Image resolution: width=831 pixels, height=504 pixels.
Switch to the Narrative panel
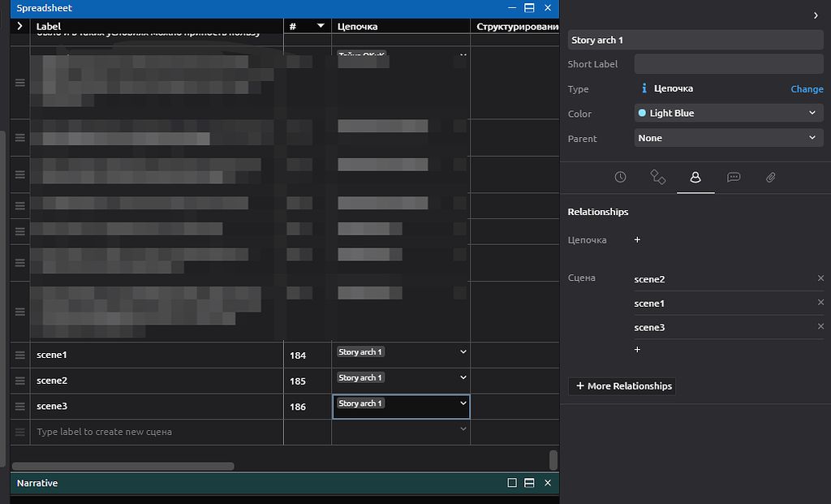[x=37, y=483]
